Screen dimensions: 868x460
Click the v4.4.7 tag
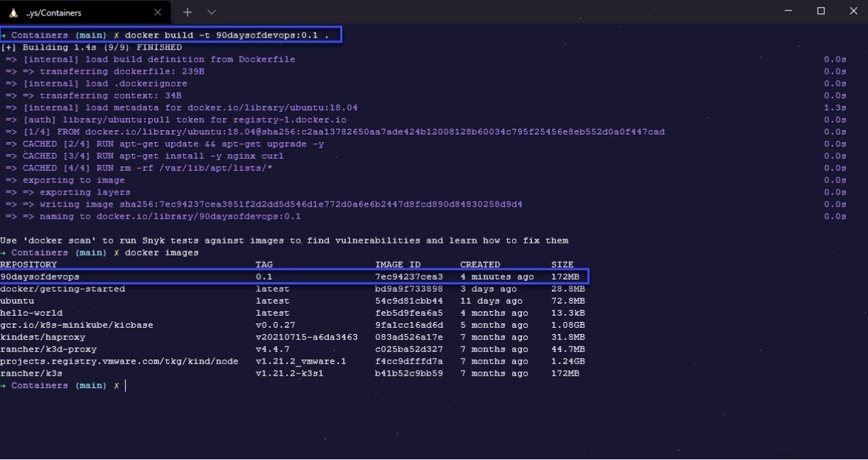(272, 349)
